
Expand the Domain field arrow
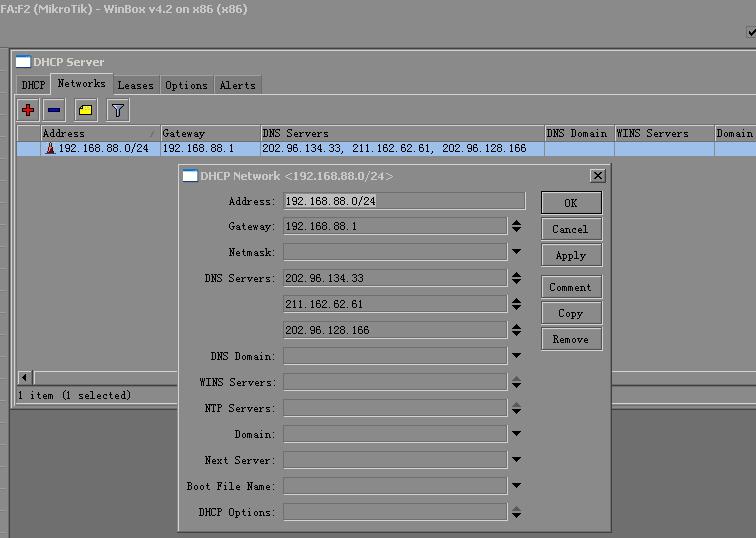(516, 434)
